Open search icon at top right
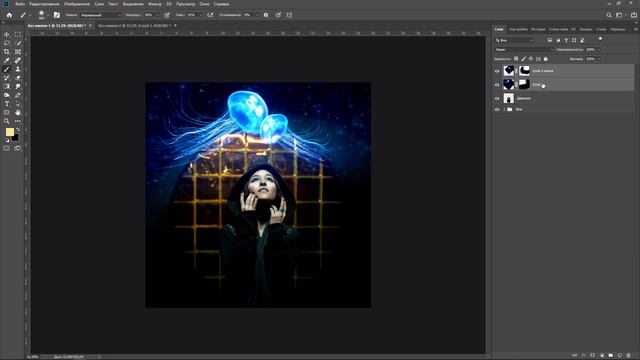 [609, 15]
